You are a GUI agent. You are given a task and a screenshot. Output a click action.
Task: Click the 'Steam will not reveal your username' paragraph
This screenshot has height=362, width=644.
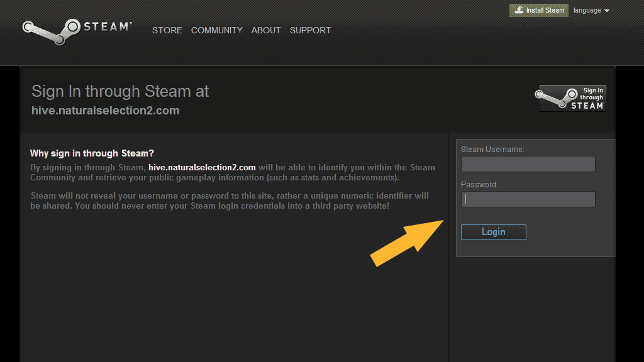pyautogui.click(x=230, y=200)
